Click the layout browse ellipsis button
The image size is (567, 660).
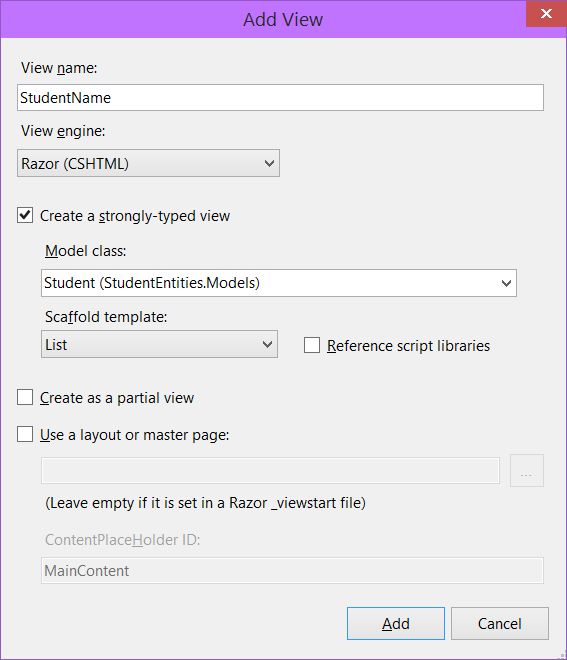pos(527,471)
